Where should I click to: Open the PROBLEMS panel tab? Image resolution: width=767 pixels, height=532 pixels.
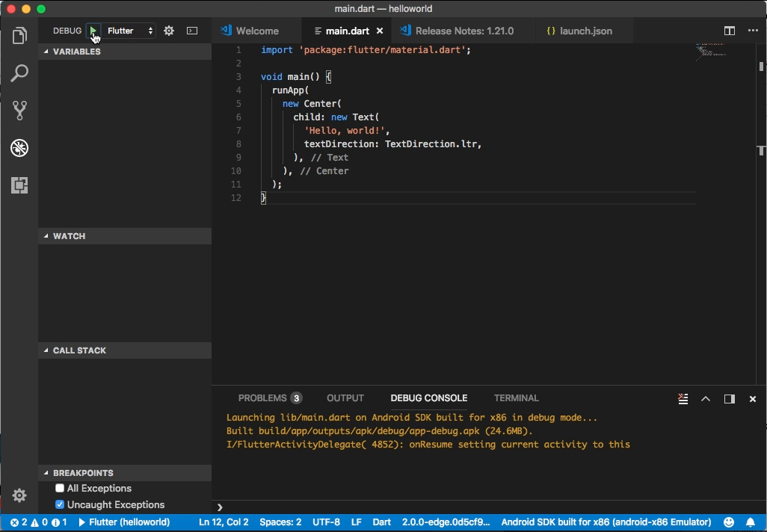270,398
